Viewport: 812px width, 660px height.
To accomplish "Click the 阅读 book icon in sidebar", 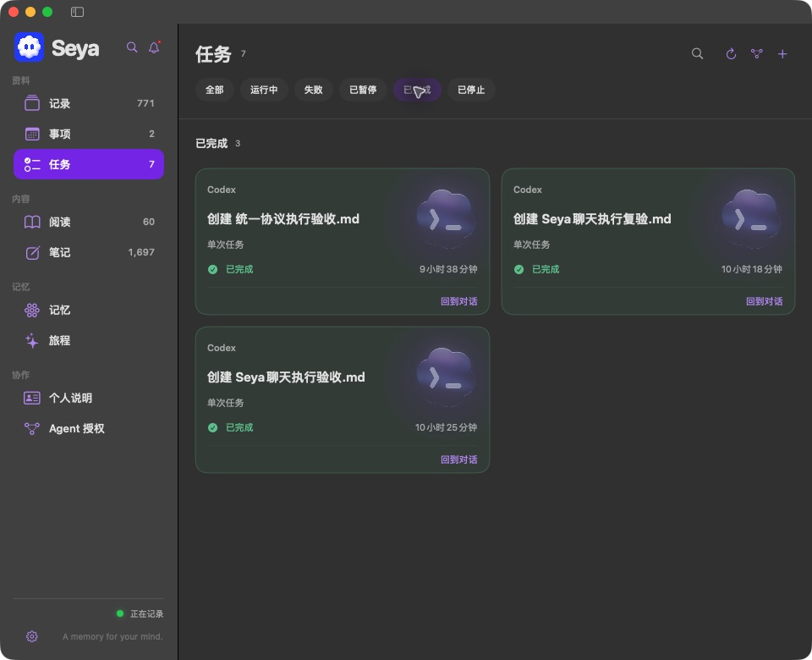I will (32, 222).
